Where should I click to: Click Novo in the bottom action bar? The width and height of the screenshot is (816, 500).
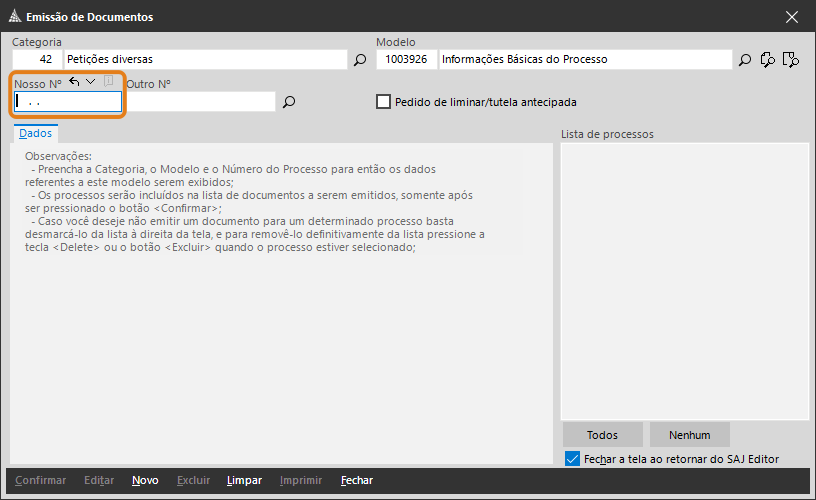tap(145, 480)
